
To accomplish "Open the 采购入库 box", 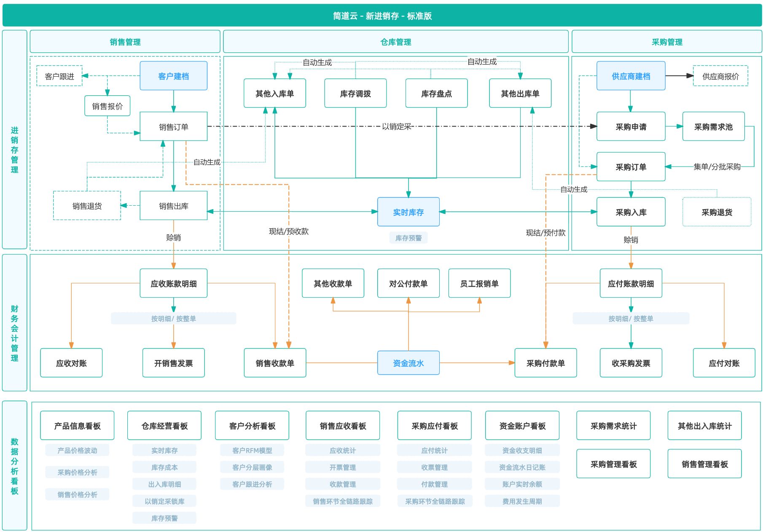I will click(631, 212).
